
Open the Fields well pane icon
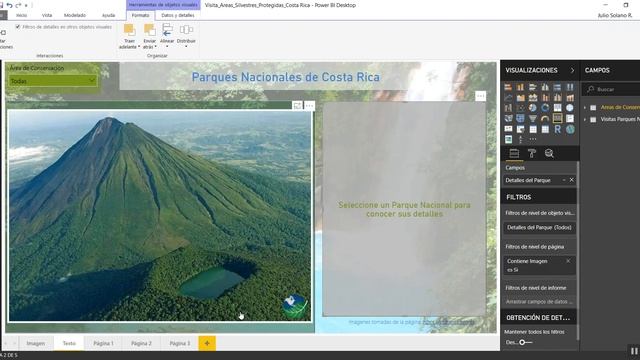tap(514, 153)
